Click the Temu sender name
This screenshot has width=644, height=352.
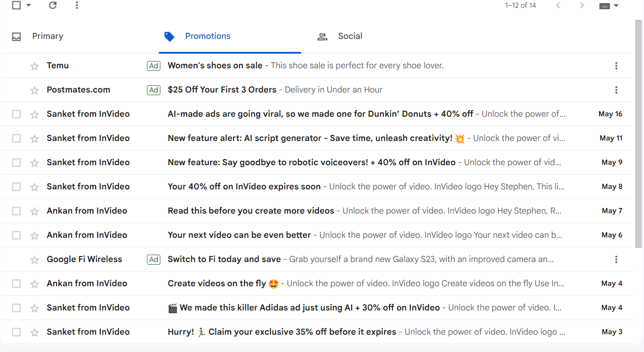[x=58, y=65]
